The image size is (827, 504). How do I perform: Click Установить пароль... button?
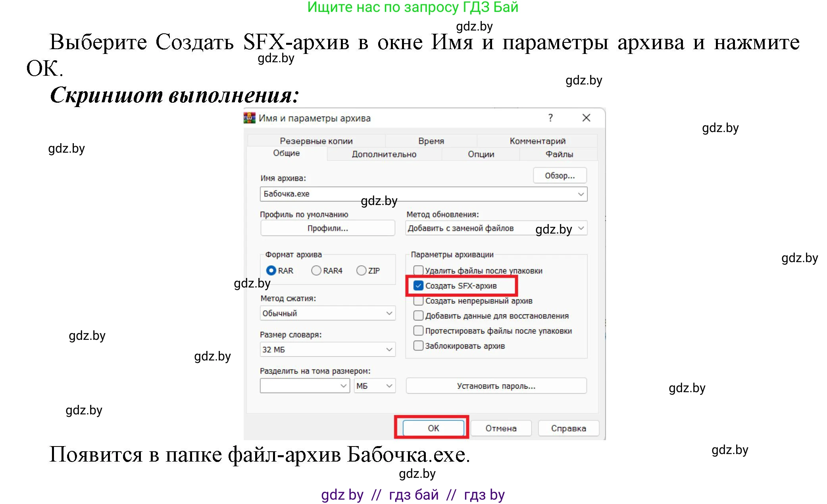tap(496, 385)
